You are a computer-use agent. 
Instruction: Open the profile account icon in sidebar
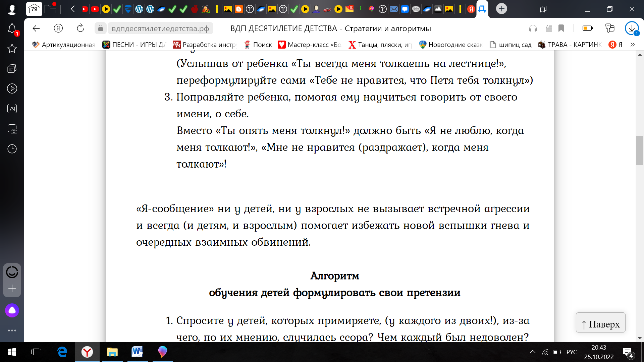click(12, 9)
